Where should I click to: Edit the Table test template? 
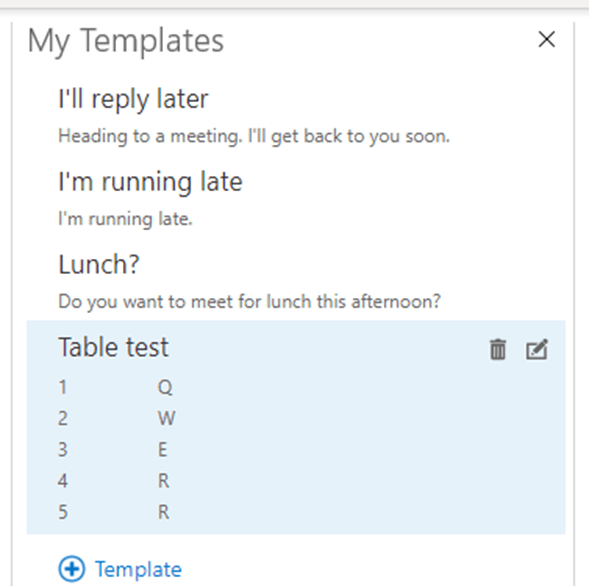pyautogui.click(x=537, y=349)
